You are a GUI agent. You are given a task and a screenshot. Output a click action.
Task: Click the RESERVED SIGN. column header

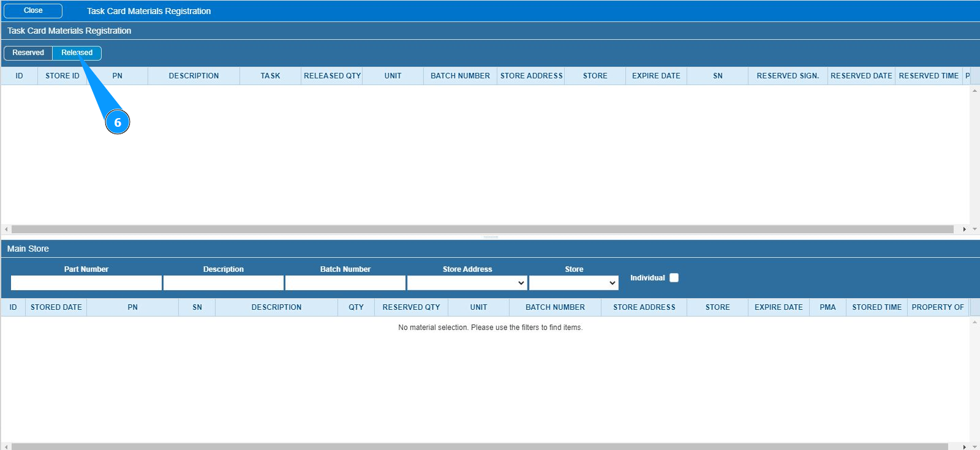[x=788, y=76]
